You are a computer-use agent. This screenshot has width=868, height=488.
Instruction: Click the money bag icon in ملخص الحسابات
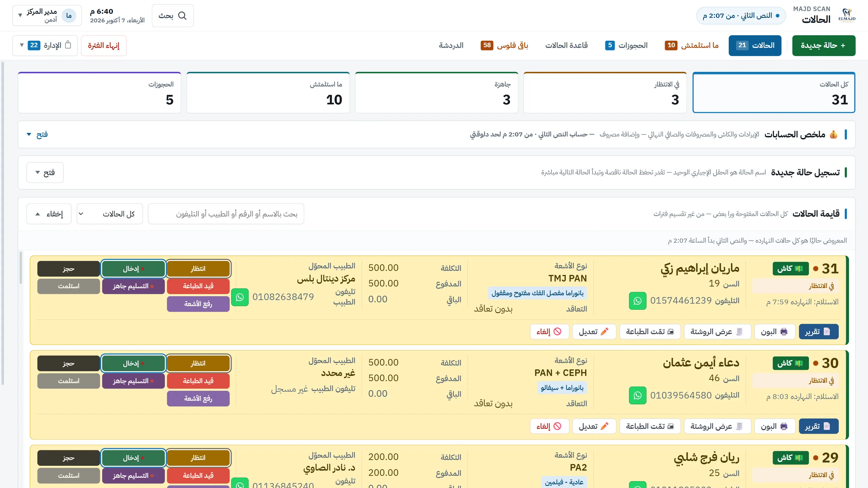point(833,135)
